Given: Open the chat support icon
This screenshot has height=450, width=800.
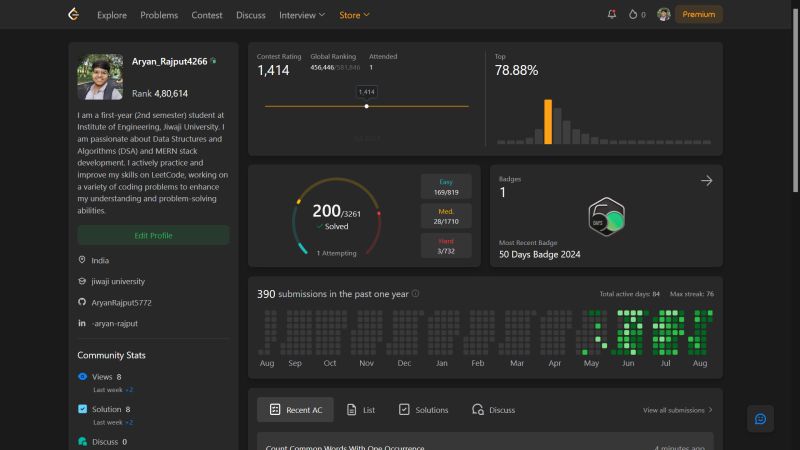Looking at the screenshot, I should point(760,419).
